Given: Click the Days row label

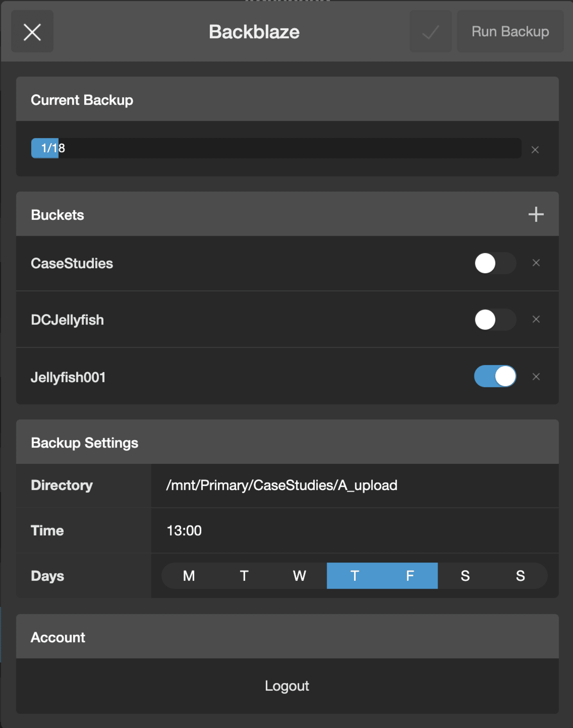Looking at the screenshot, I should [x=47, y=576].
